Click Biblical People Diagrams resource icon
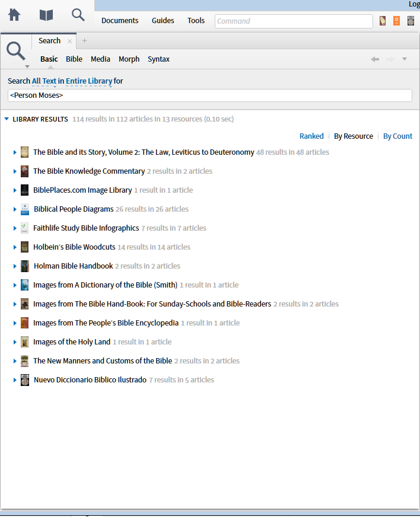Viewport: 420px width, 517px height. click(x=25, y=209)
